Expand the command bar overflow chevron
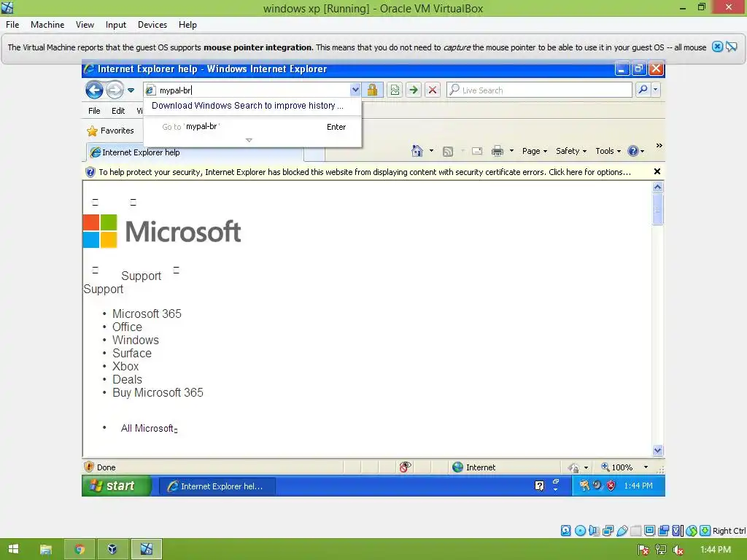Screen dimensions: 747x560 tap(659, 146)
